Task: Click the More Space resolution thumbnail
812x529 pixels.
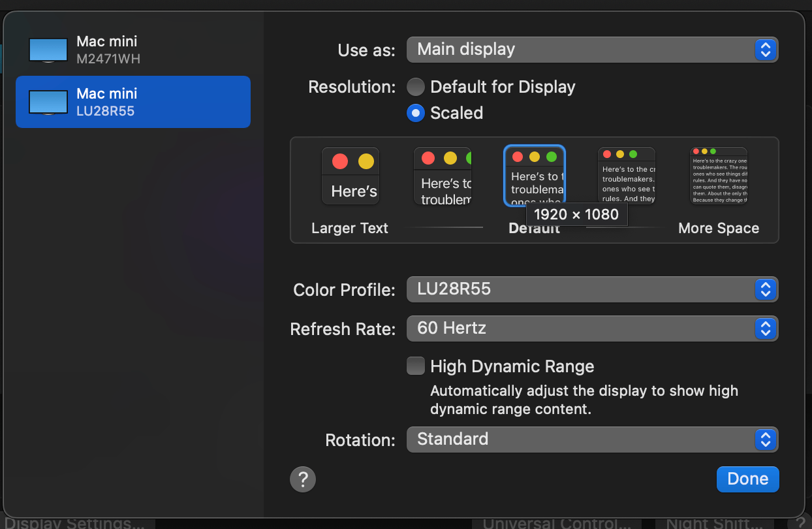Action: 718,174
